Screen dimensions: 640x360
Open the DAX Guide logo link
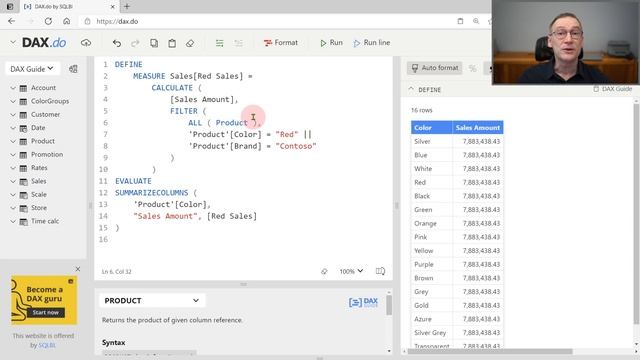pyautogui.click(x=363, y=302)
